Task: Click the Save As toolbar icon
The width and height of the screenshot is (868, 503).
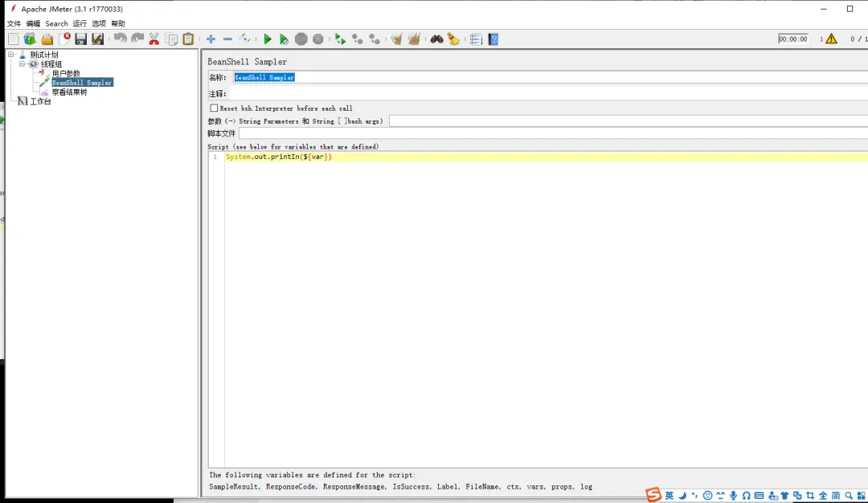Action: (97, 39)
